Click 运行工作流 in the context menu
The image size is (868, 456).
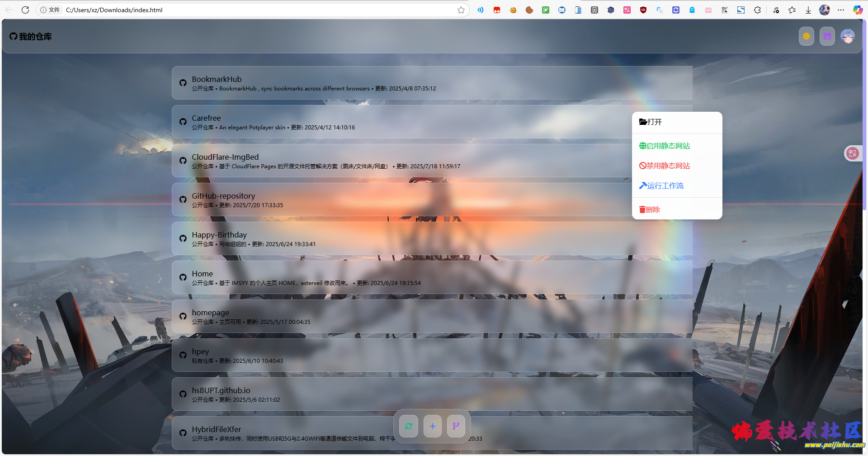(661, 186)
